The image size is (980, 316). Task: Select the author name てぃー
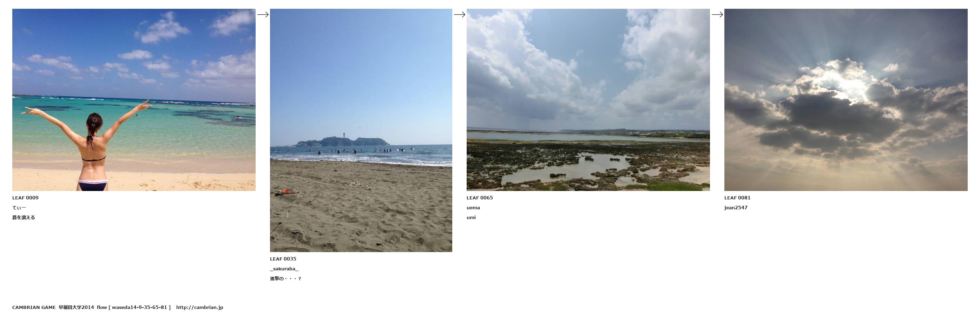[19, 208]
